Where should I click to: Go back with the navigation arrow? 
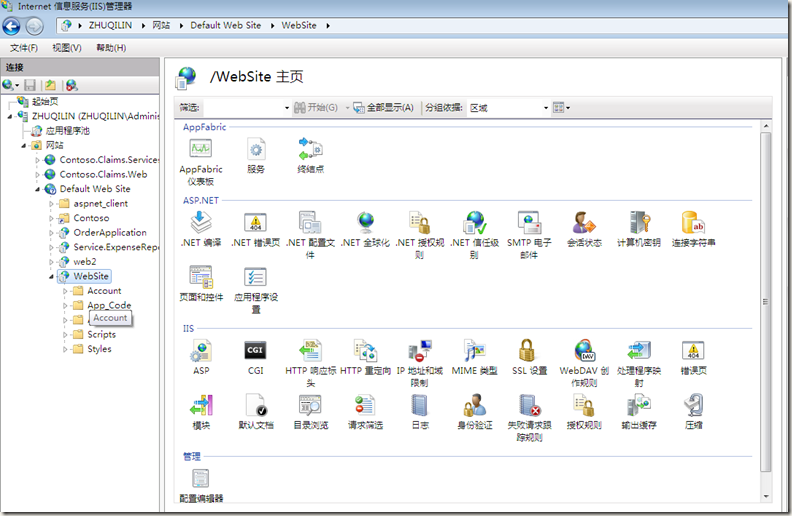coord(12,26)
